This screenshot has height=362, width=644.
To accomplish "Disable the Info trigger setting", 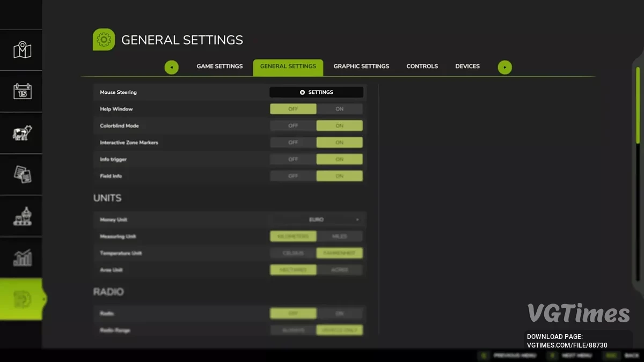I will coord(293,159).
